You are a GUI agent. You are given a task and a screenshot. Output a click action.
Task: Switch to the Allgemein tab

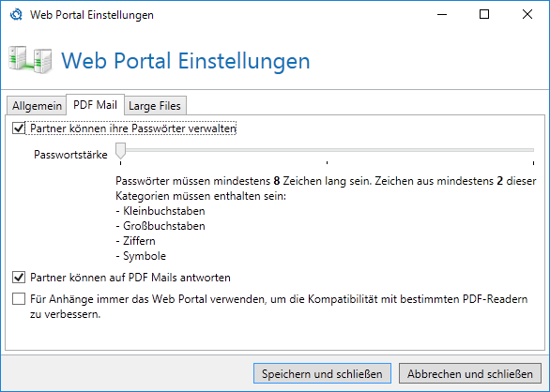click(37, 106)
